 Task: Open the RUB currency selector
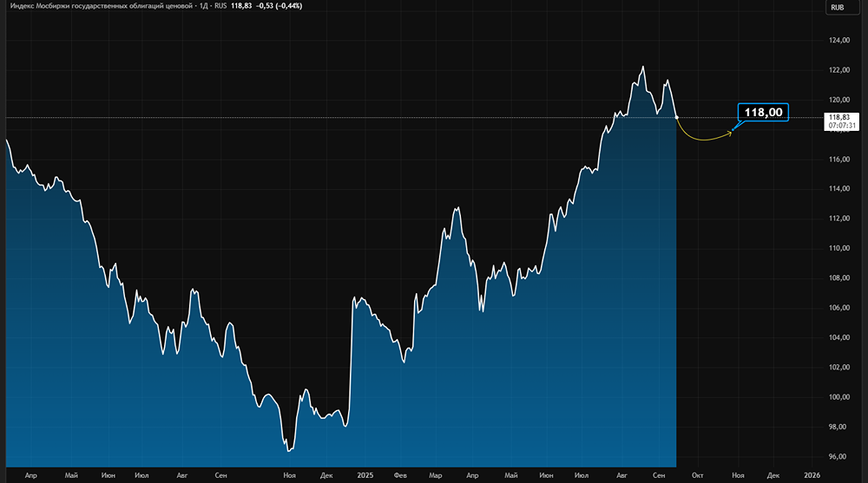pos(842,7)
